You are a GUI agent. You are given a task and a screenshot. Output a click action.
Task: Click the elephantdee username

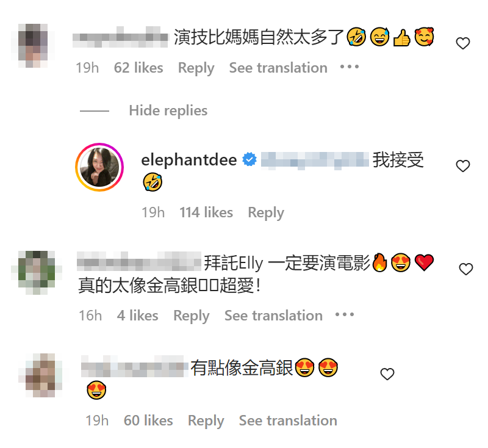tap(189, 160)
